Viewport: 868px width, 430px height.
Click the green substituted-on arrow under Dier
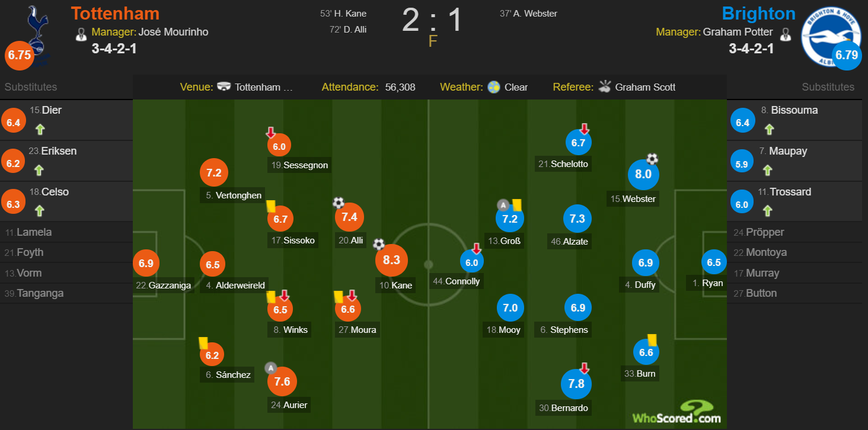(x=40, y=129)
